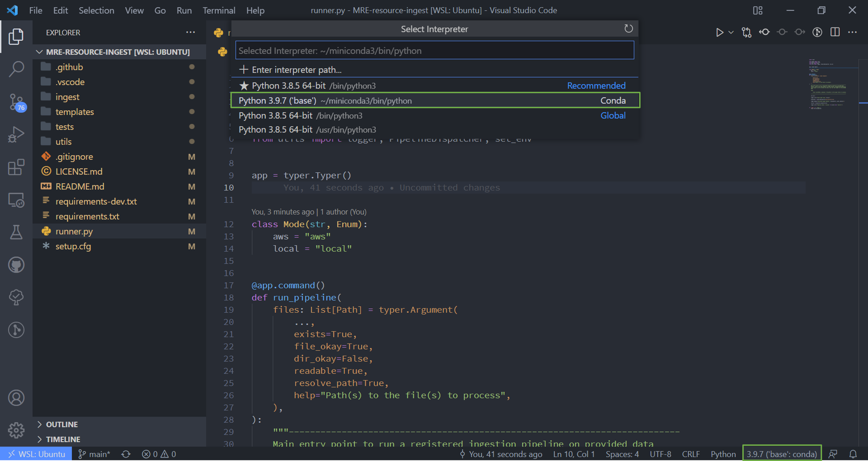The width and height of the screenshot is (868, 461).
Task: Select Python 3.8.5 64-bit /usr/bin/python3
Action: click(x=435, y=130)
